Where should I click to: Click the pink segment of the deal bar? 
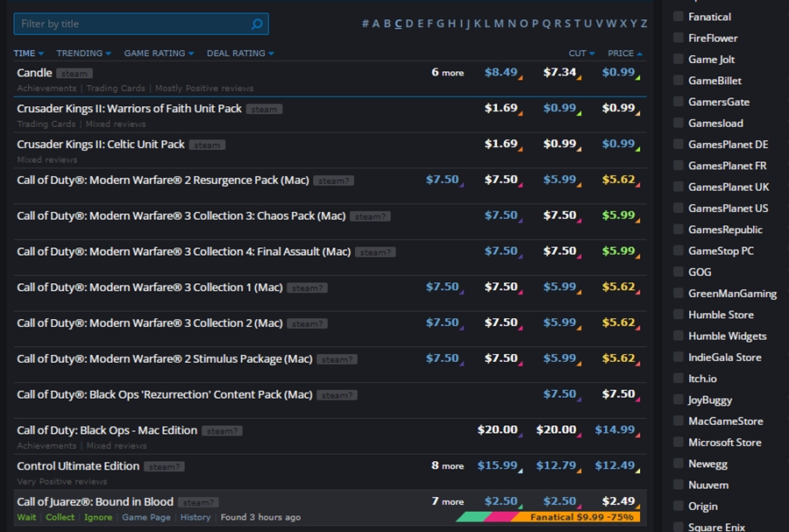coord(501,517)
